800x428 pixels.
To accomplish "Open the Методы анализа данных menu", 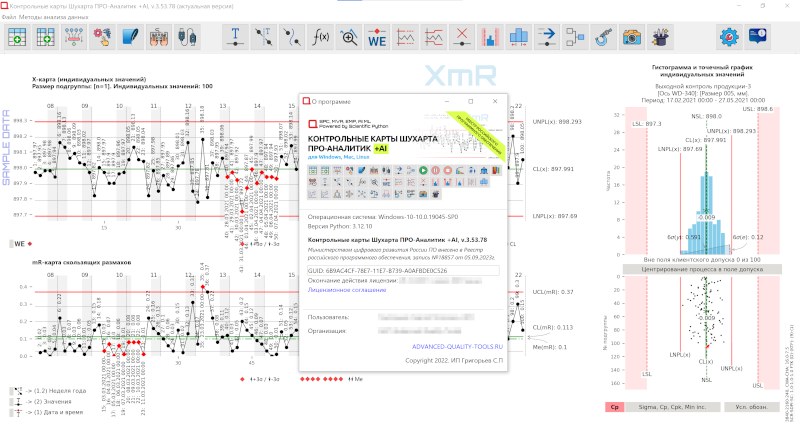I will 54,17.
